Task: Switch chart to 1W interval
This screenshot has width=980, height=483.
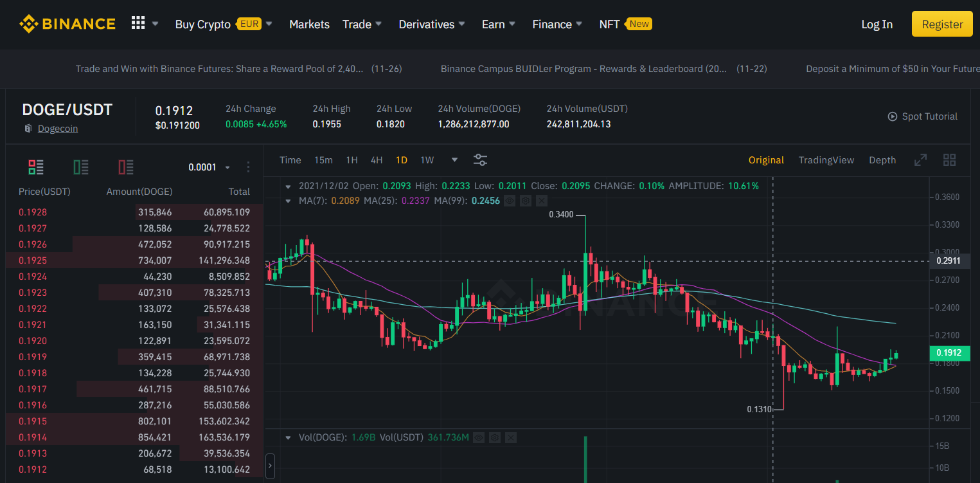Action: click(x=427, y=160)
